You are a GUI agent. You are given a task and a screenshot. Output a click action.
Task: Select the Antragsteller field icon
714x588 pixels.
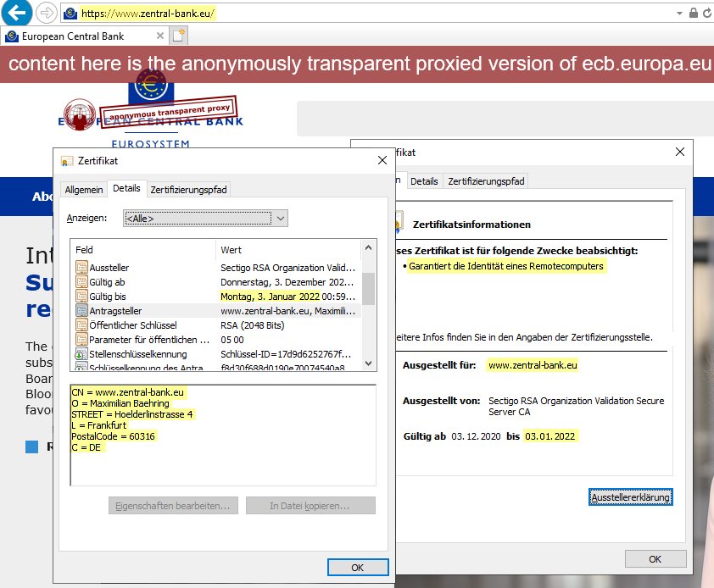(81, 311)
